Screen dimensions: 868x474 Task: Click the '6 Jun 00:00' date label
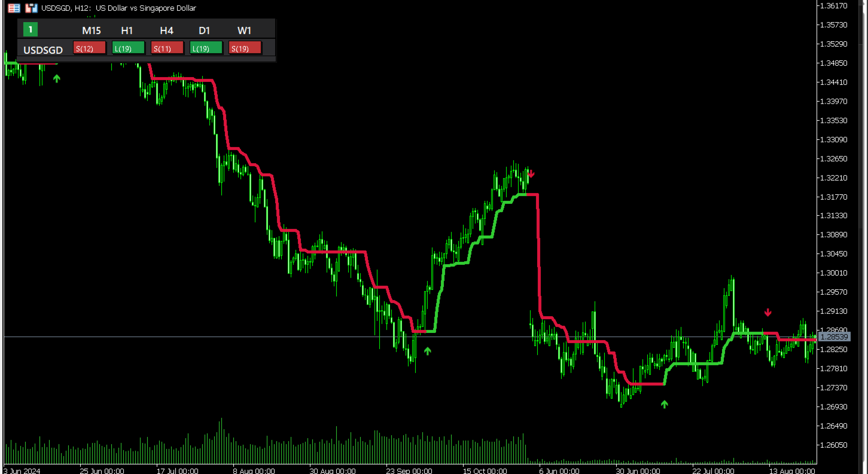click(559, 470)
